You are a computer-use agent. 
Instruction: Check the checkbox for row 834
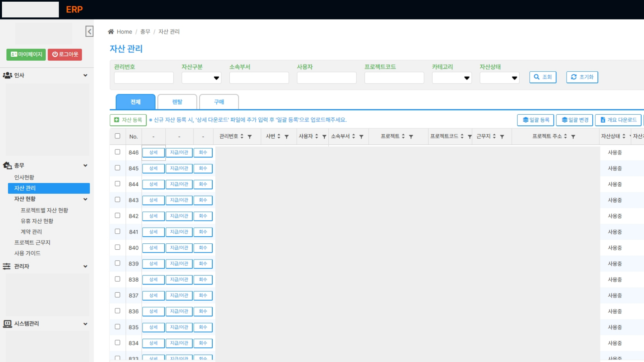coord(117,343)
